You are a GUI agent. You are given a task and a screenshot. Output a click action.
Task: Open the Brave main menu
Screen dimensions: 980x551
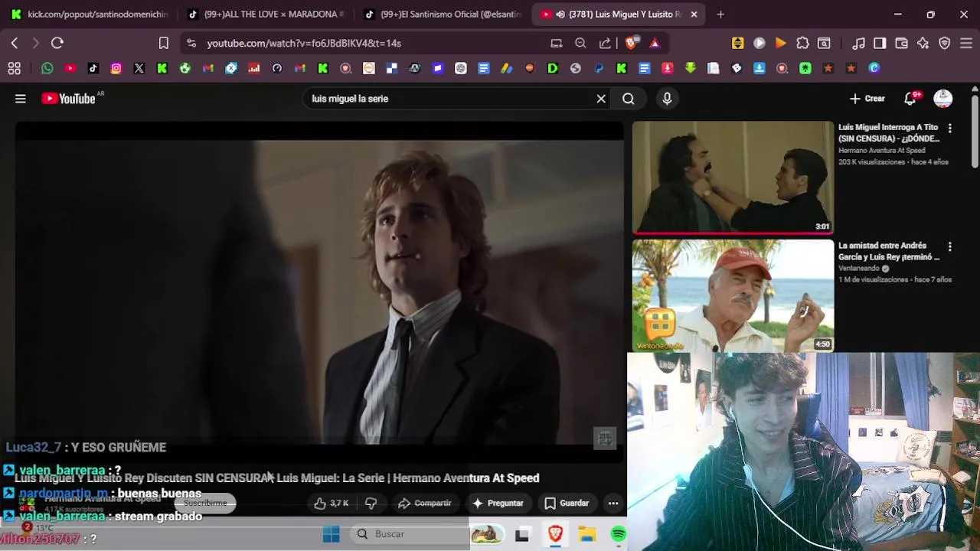pos(966,44)
